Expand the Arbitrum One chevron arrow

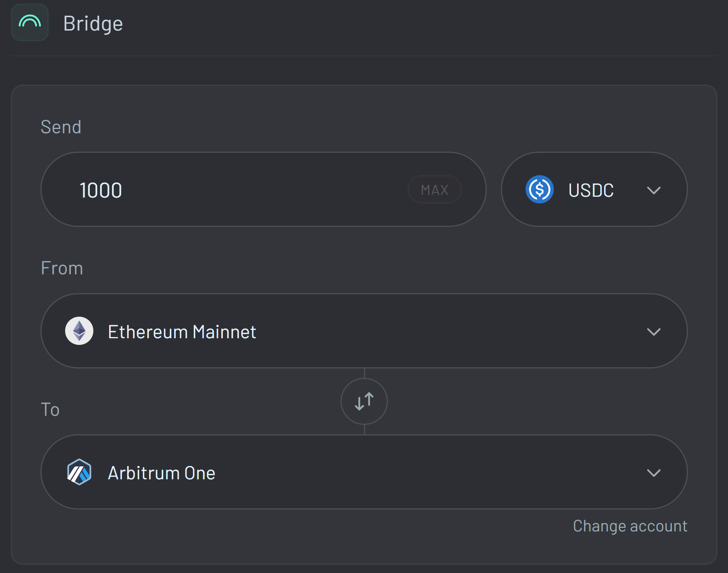click(x=653, y=473)
